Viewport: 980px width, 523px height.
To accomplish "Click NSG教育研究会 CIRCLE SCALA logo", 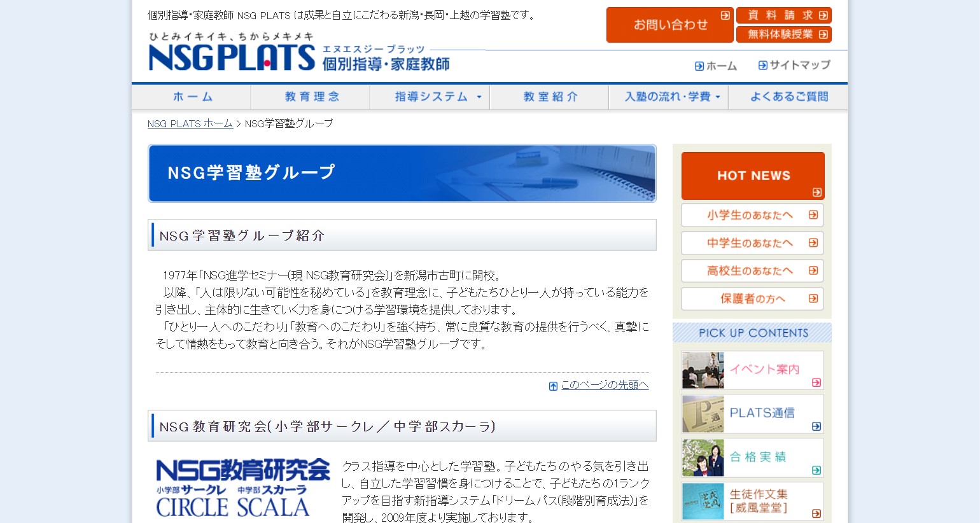I will tap(243, 487).
